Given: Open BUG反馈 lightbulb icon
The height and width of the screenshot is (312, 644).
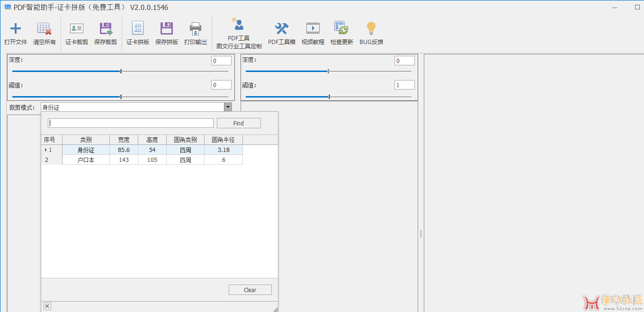Looking at the screenshot, I should (371, 28).
